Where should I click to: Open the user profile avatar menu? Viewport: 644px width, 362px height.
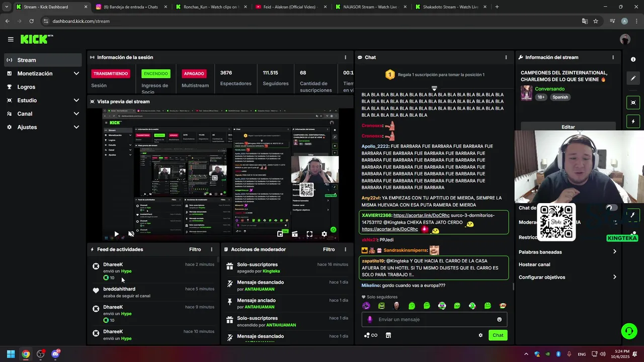[x=625, y=39]
